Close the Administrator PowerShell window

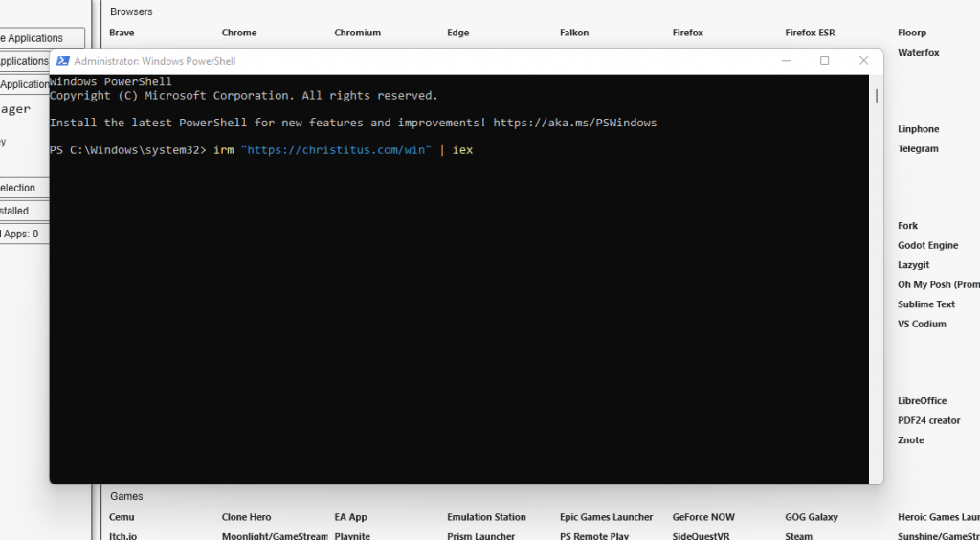coord(864,60)
